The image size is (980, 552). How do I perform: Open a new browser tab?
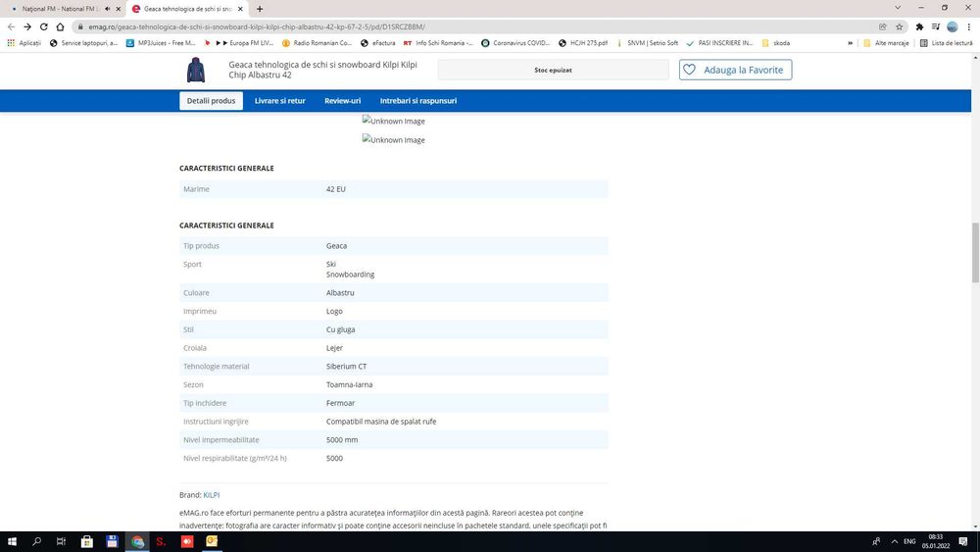coord(260,9)
